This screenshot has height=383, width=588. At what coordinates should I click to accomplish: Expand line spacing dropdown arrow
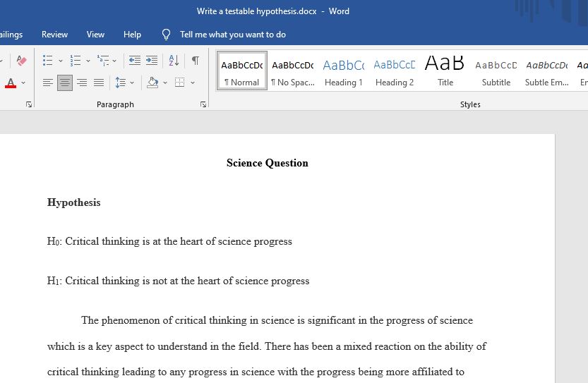tap(132, 83)
